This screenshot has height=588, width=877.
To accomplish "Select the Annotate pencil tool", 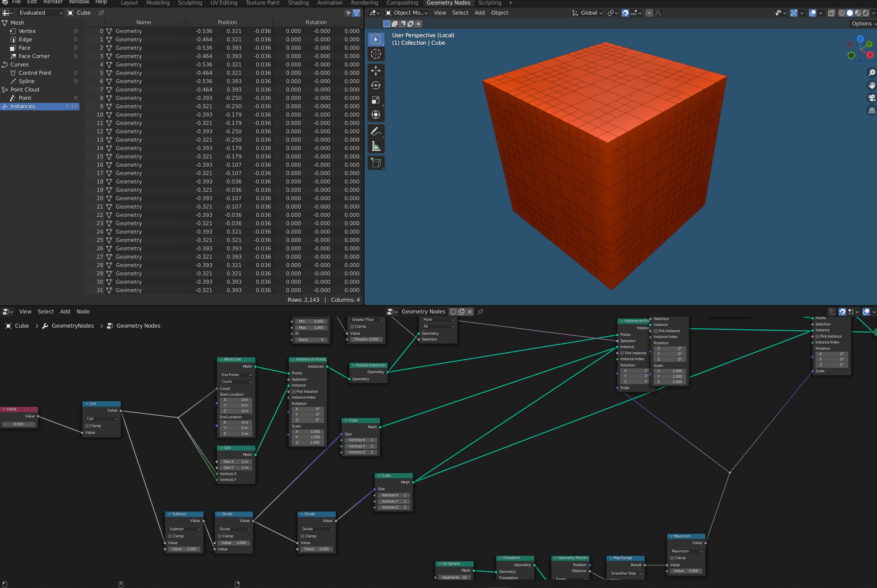I will coord(375,132).
